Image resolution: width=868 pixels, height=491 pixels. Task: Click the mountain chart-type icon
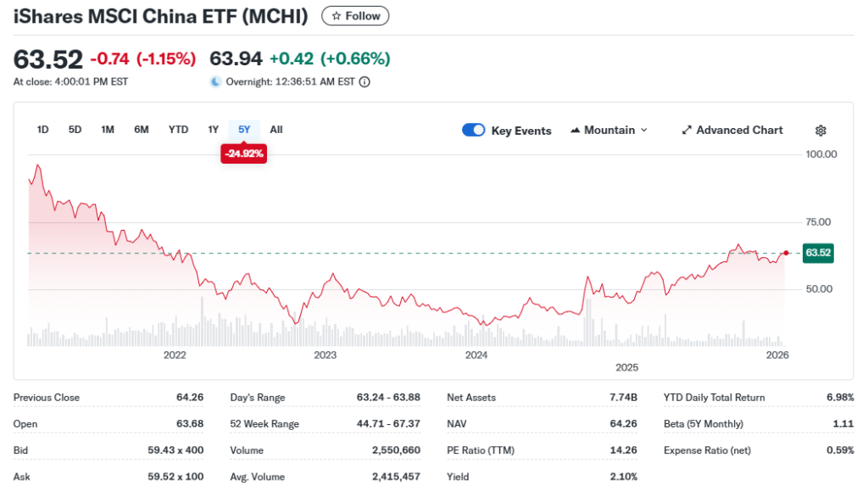[577, 130]
